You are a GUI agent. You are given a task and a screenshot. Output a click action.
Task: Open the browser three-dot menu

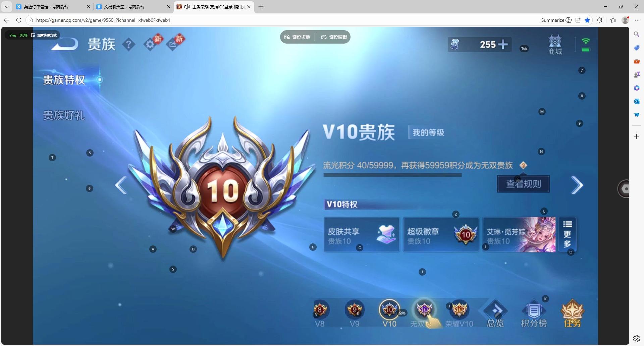(637, 20)
